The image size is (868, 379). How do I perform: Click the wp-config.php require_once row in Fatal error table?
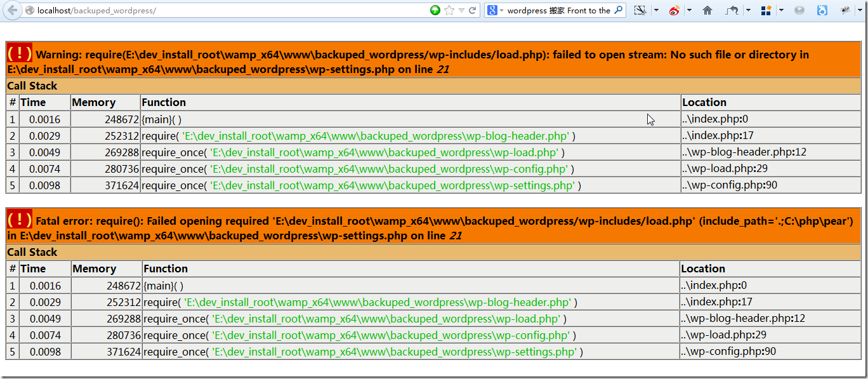360,335
